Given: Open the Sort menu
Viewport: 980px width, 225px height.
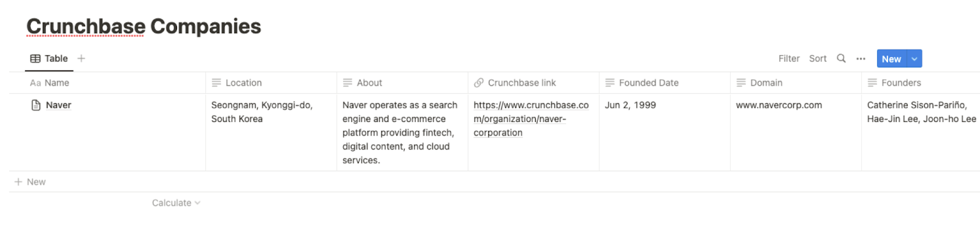Looking at the screenshot, I should (x=818, y=59).
